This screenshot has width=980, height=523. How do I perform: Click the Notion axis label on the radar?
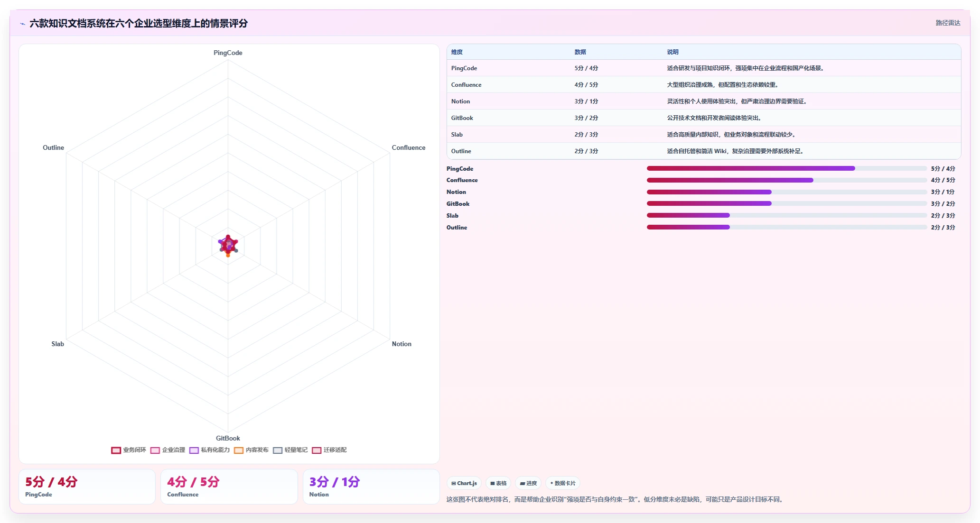[401, 344]
